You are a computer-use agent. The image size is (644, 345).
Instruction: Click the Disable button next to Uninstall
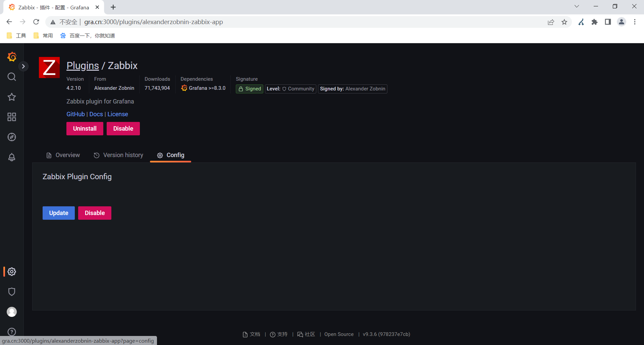tap(123, 129)
